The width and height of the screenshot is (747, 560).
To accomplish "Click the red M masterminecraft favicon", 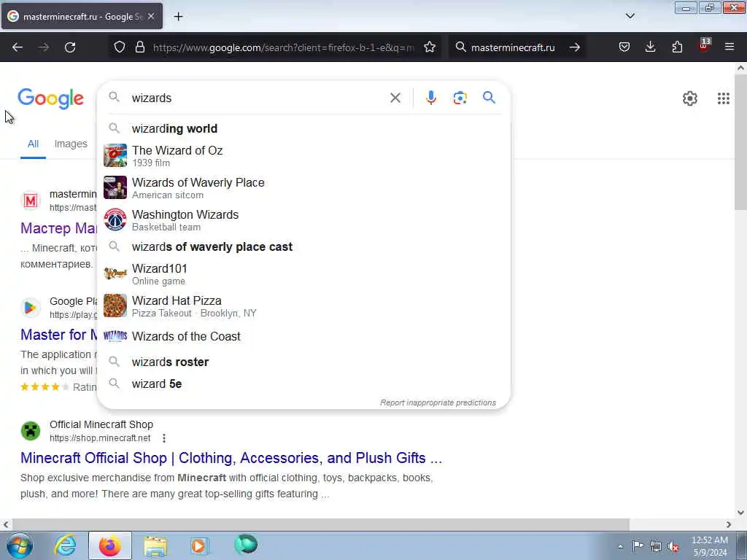I will click(x=31, y=201).
